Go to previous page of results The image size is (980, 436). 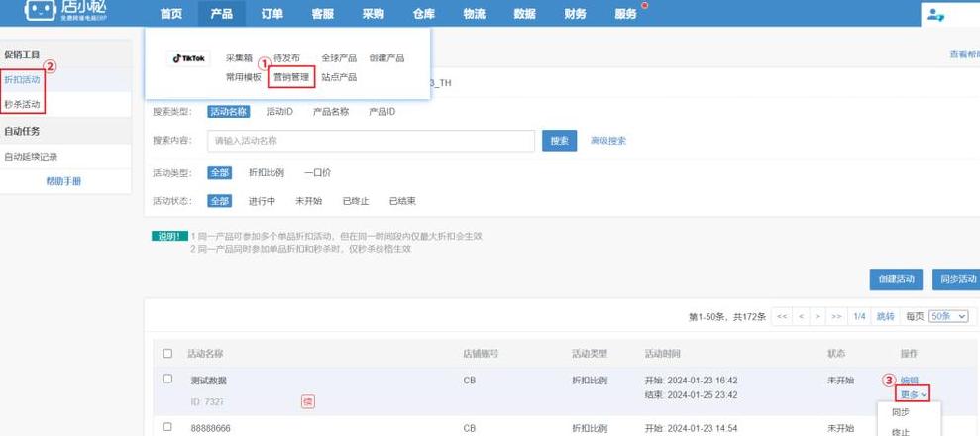tap(800, 316)
